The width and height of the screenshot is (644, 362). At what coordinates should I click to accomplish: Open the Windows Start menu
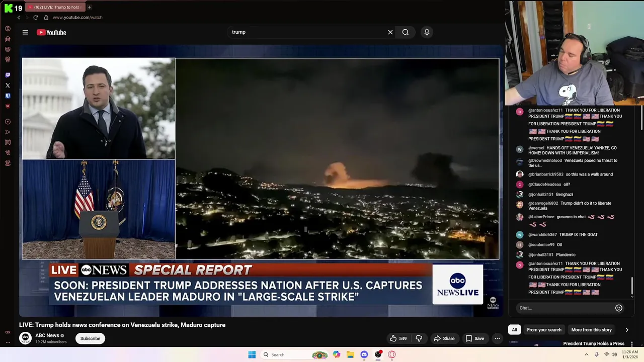pyautogui.click(x=252, y=354)
